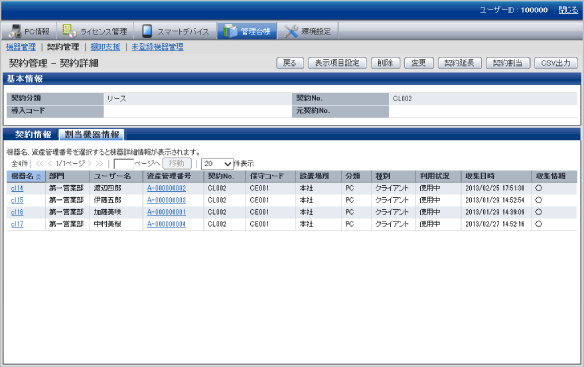Open the 未登録機器管理 submenu link

click(x=158, y=47)
